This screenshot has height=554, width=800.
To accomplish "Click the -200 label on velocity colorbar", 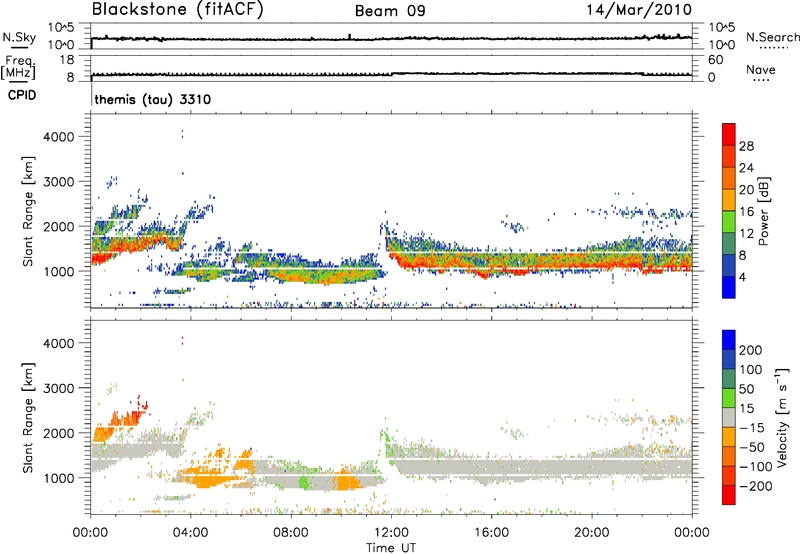I will pyautogui.click(x=755, y=486).
